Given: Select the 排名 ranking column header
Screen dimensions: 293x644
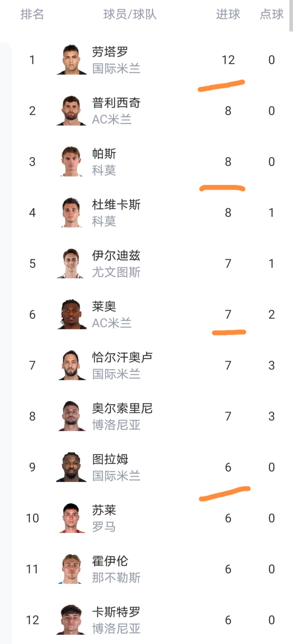Looking at the screenshot, I should point(32,14).
